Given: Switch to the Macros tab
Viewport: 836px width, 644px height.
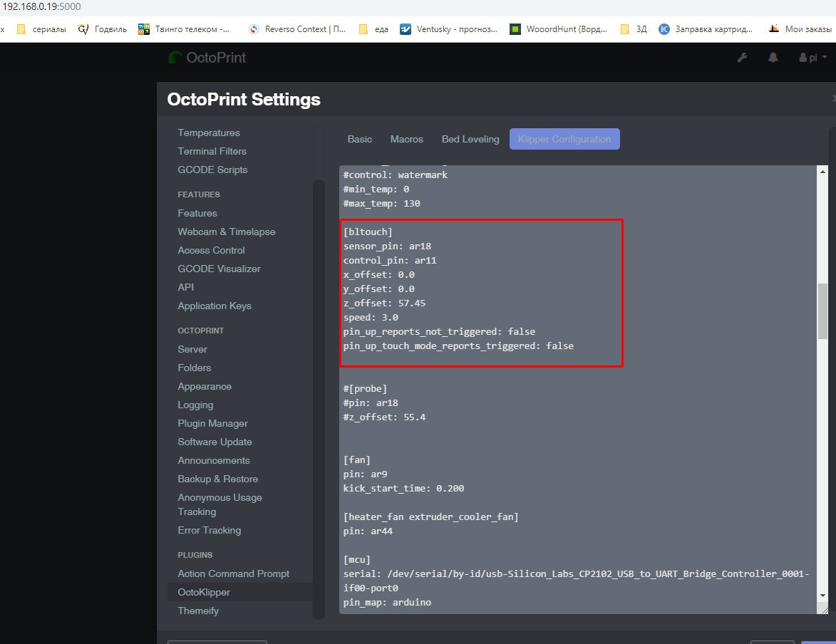Looking at the screenshot, I should pos(407,139).
